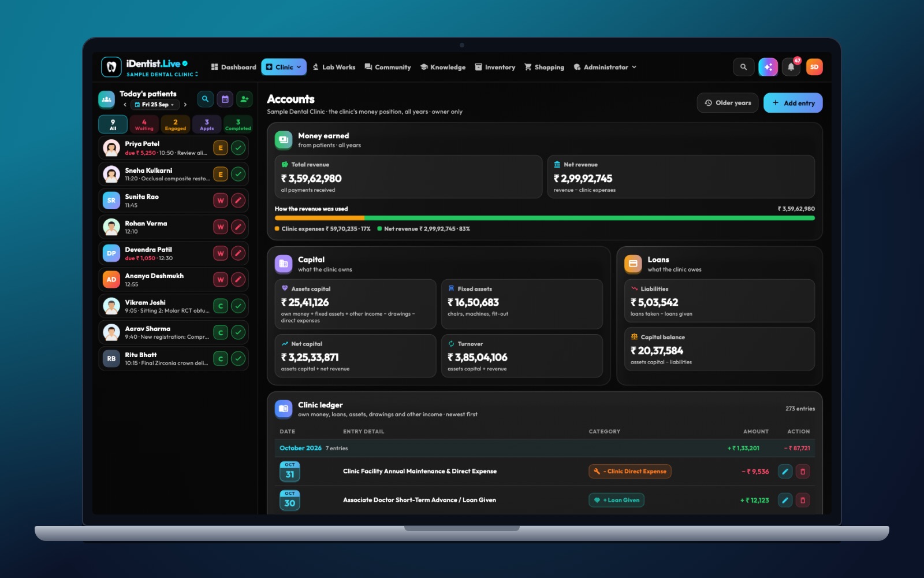This screenshot has height=578, width=924.
Task: Click the Older years button
Action: point(728,103)
